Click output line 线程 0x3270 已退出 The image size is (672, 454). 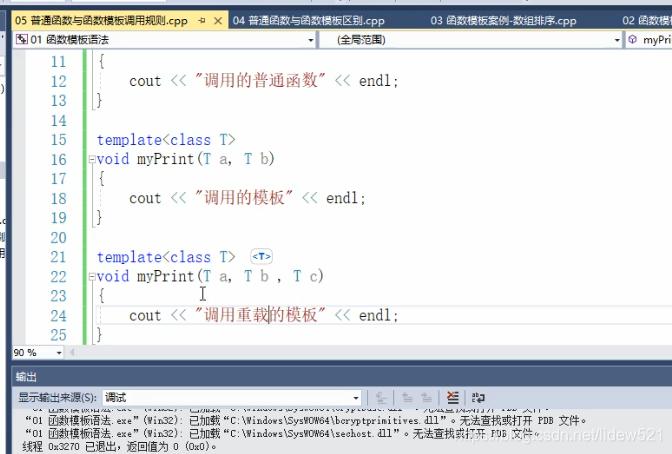[119, 447]
